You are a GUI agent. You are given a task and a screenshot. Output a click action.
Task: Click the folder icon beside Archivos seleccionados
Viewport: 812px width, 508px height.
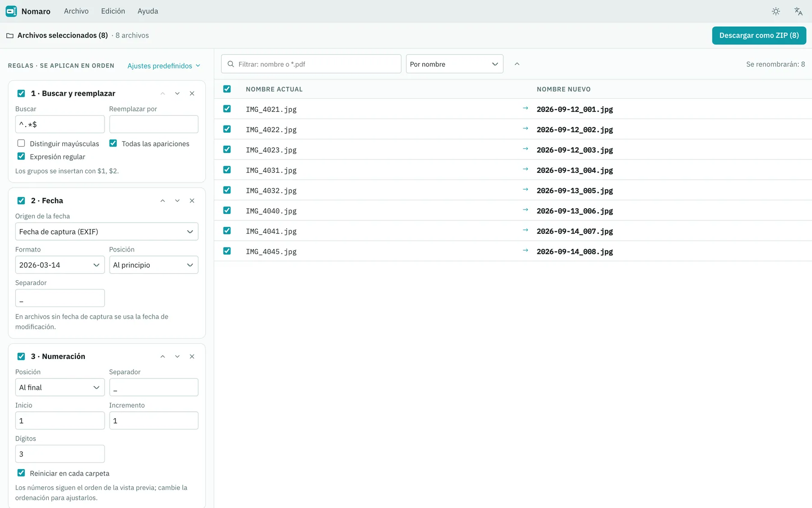click(10, 35)
